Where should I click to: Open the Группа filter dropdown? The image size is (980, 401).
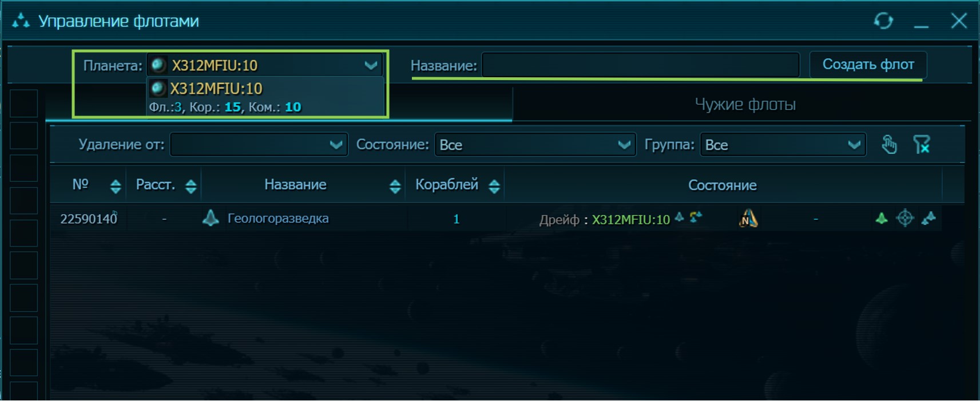(x=783, y=145)
